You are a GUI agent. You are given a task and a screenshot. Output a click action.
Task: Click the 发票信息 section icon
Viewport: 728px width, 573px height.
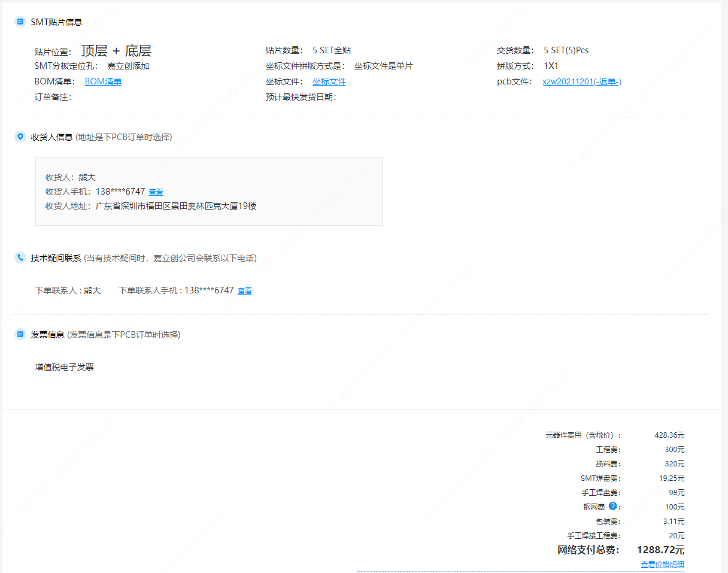click(20, 335)
